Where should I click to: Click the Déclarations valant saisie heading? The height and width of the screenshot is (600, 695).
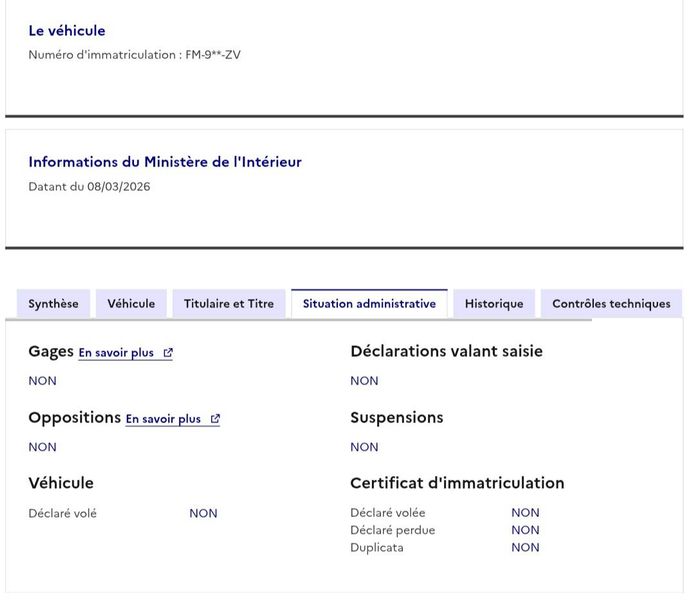(446, 351)
